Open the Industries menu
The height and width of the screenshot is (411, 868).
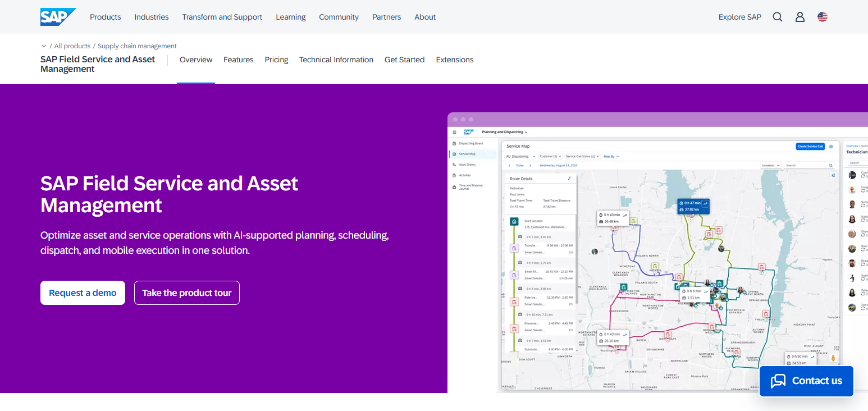pyautogui.click(x=152, y=17)
